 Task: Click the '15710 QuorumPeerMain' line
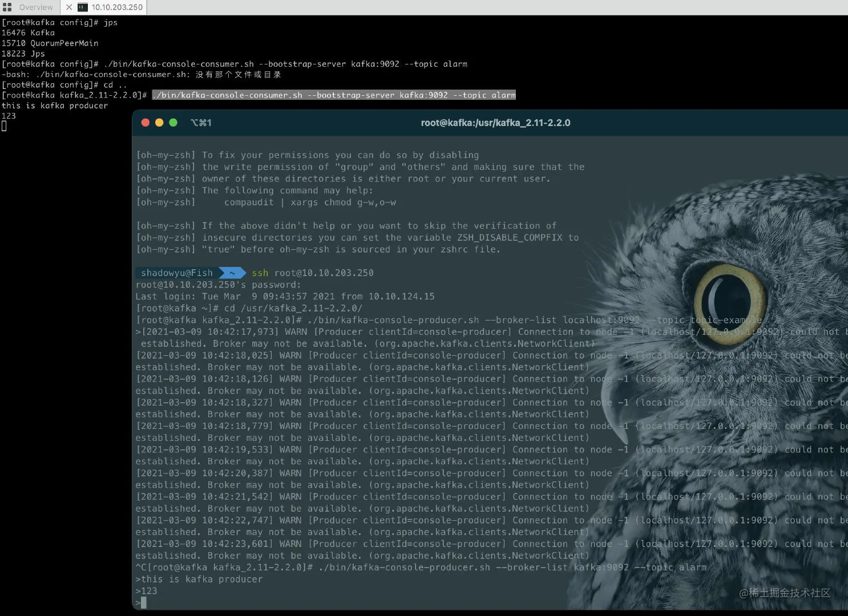tap(50, 43)
